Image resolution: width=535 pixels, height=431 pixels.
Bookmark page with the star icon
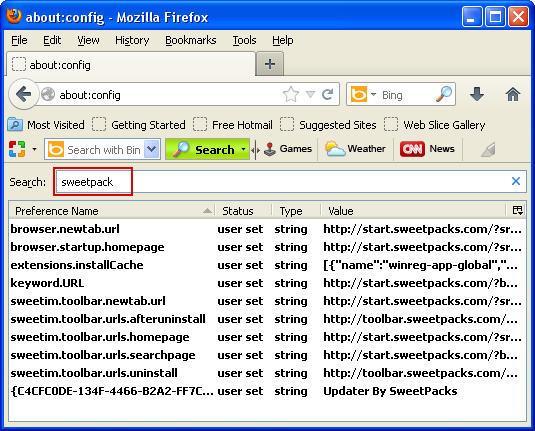point(291,94)
